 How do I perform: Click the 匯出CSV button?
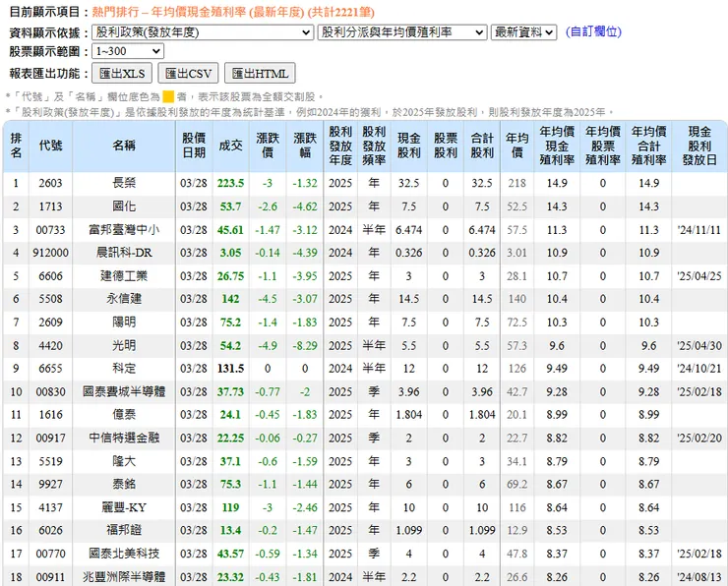point(188,74)
